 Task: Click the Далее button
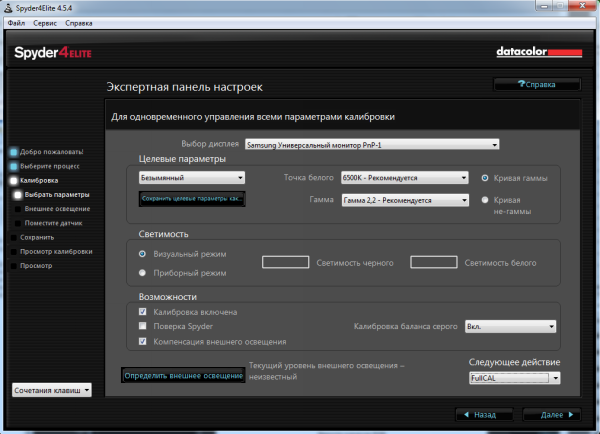point(551,415)
